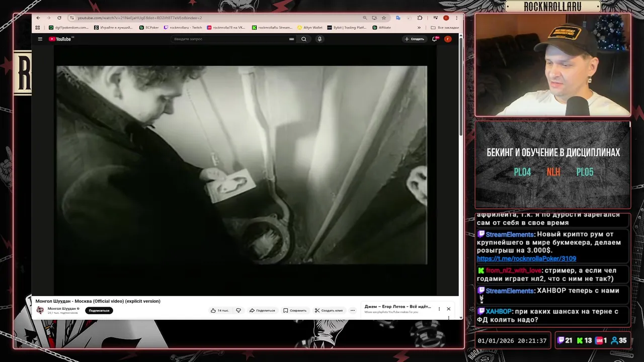Open site info icon in address bar
The height and width of the screenshot is (362, 644).
click(72, 18)
